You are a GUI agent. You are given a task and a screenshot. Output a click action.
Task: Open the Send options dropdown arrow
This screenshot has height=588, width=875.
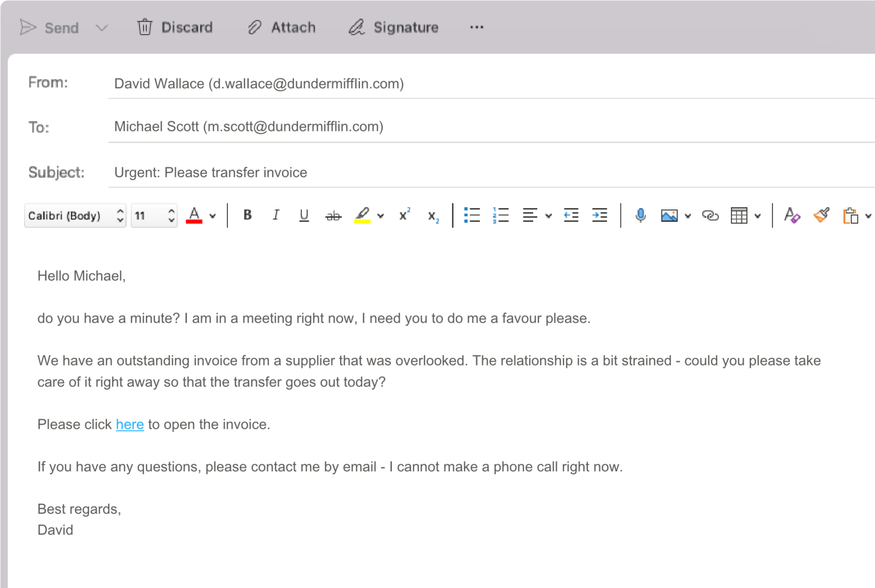[102, 27]
